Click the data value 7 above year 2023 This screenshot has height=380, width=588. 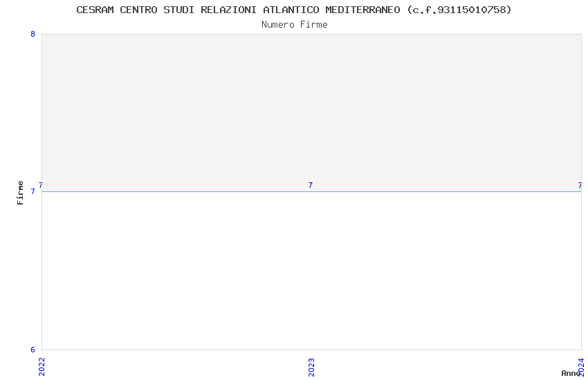coord(311,185)
